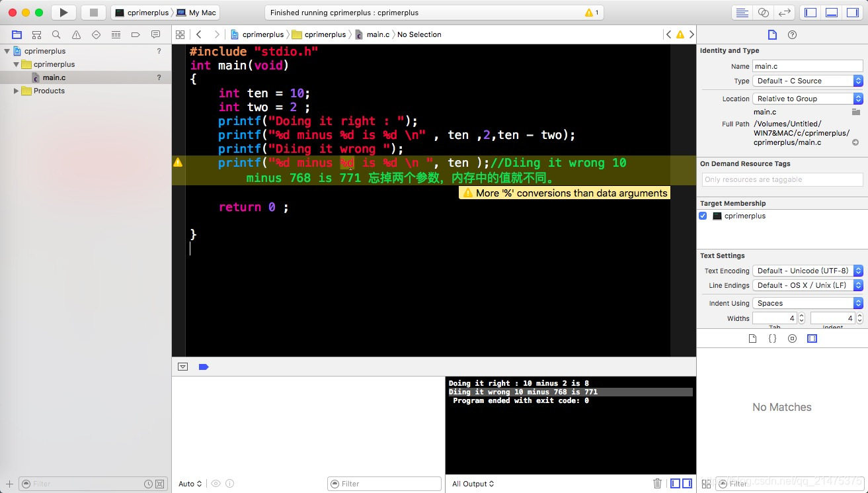
Task: Stop the running program
Action: pos(93,13)
